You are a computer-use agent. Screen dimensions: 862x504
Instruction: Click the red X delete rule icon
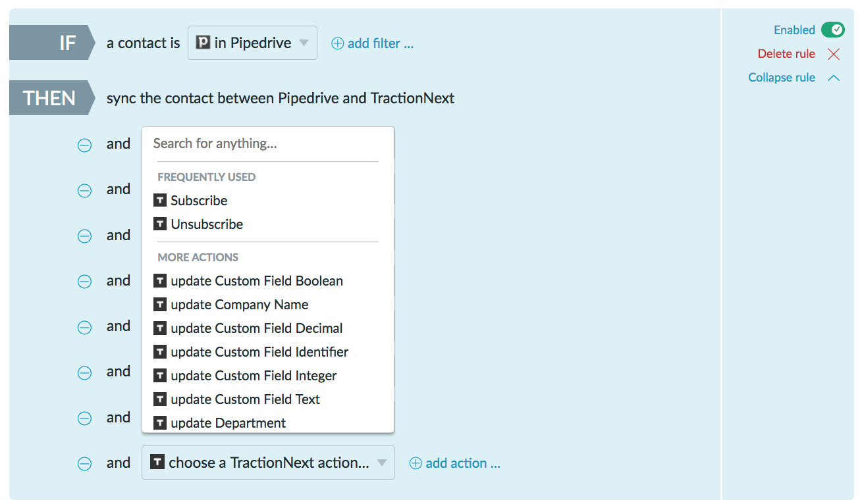(834, 54)
